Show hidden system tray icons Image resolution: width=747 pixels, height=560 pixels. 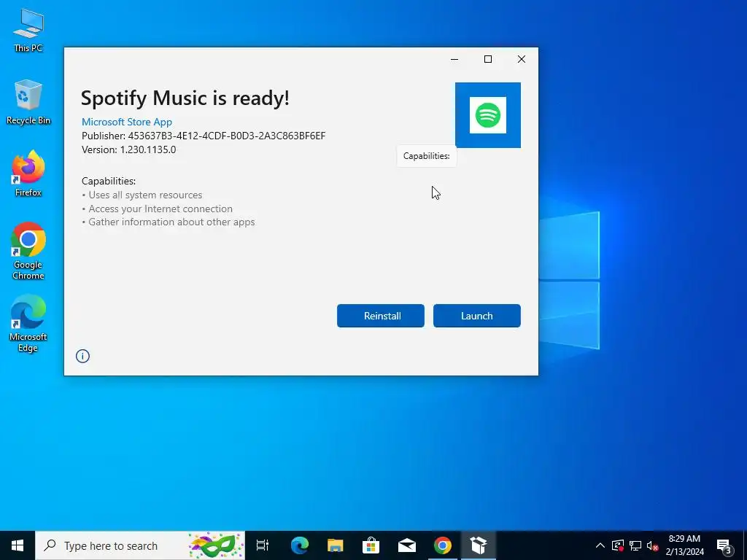click(600, 545)
